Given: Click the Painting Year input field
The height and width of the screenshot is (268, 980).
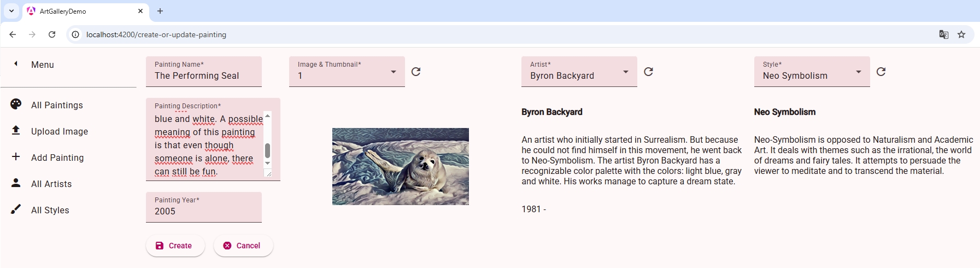Looking at the screenshot, I should coord(203,211).
